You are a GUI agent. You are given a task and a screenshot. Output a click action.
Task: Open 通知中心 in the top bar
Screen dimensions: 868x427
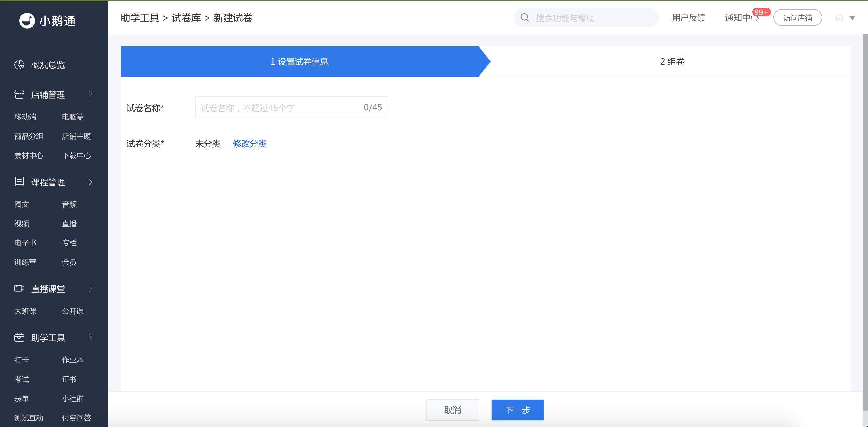[x=742, y=17]
